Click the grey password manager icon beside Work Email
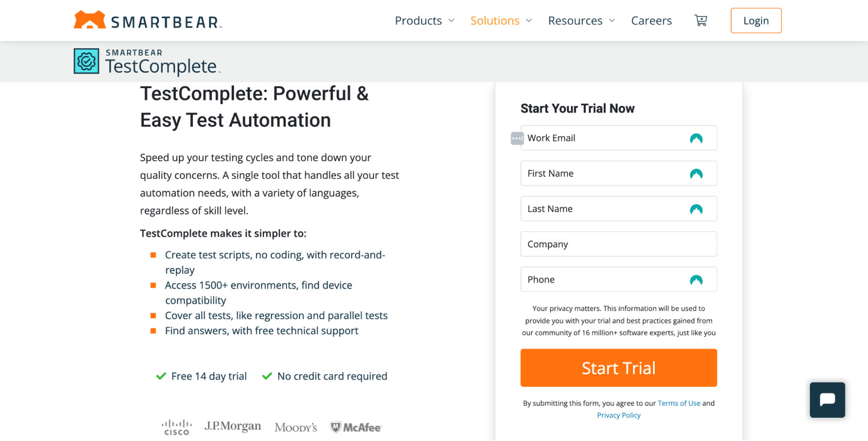Image resolution: width=868 pixels, height=441 pixels. tap(517, 138)
